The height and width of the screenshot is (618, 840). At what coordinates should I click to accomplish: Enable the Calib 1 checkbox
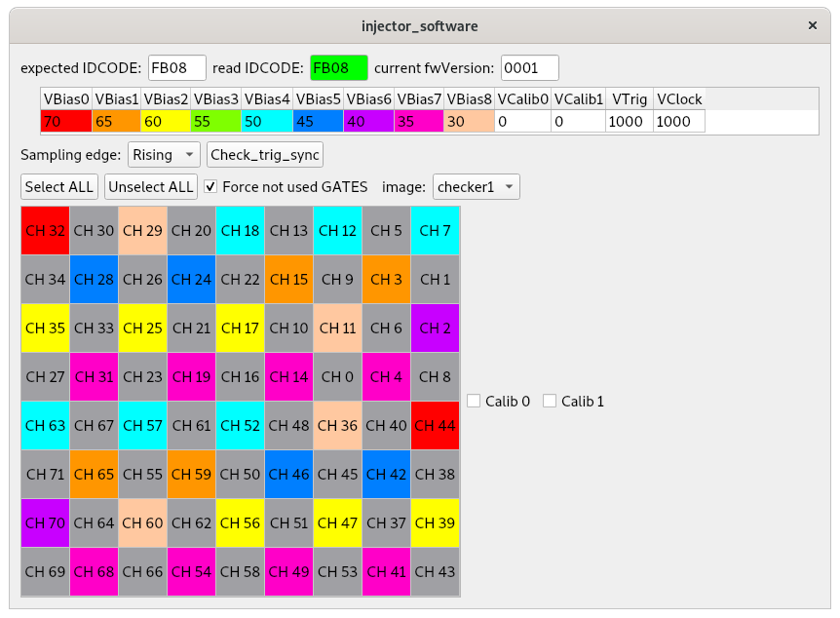click(x=551, y=401)
